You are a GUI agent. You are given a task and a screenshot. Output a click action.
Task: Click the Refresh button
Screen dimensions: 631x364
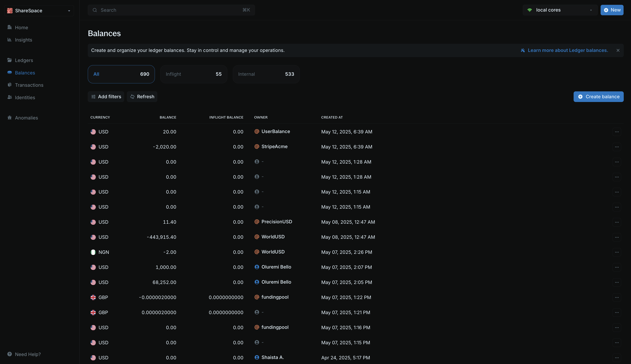click(x=142, y=97)
